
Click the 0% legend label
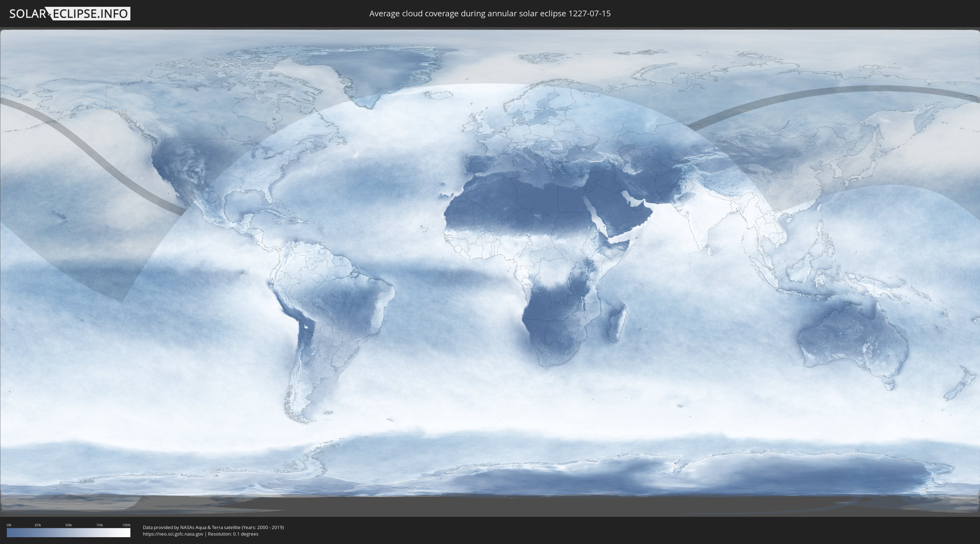coord(9,525)
